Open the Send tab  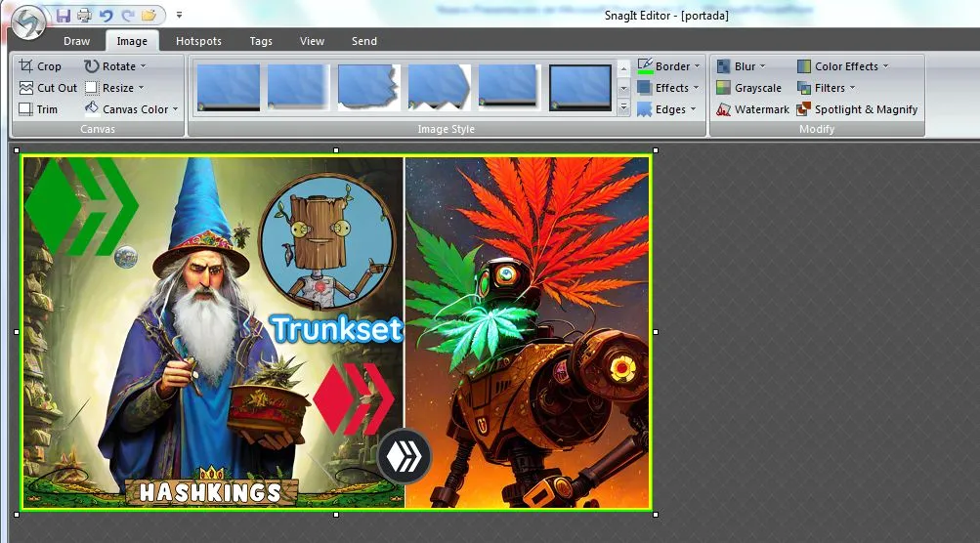coord(363,41)
